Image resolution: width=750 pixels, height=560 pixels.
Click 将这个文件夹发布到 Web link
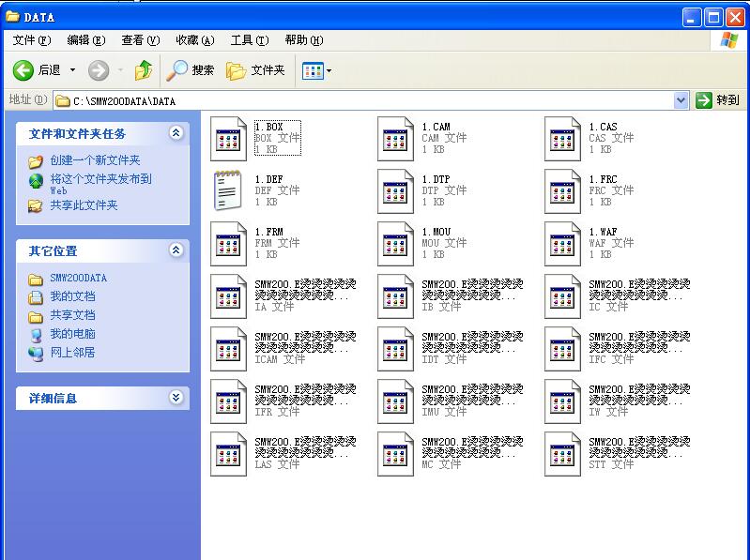(101, 184)
